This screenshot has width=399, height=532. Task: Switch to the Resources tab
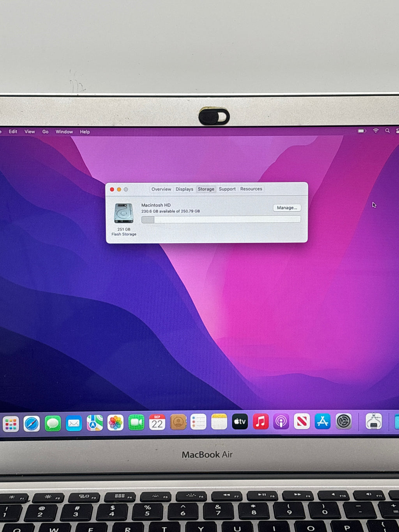[x=251, y=189]
